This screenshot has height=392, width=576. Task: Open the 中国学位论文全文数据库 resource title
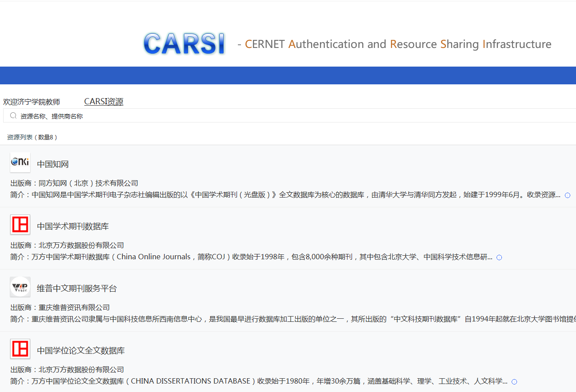[x=81, y=351]
